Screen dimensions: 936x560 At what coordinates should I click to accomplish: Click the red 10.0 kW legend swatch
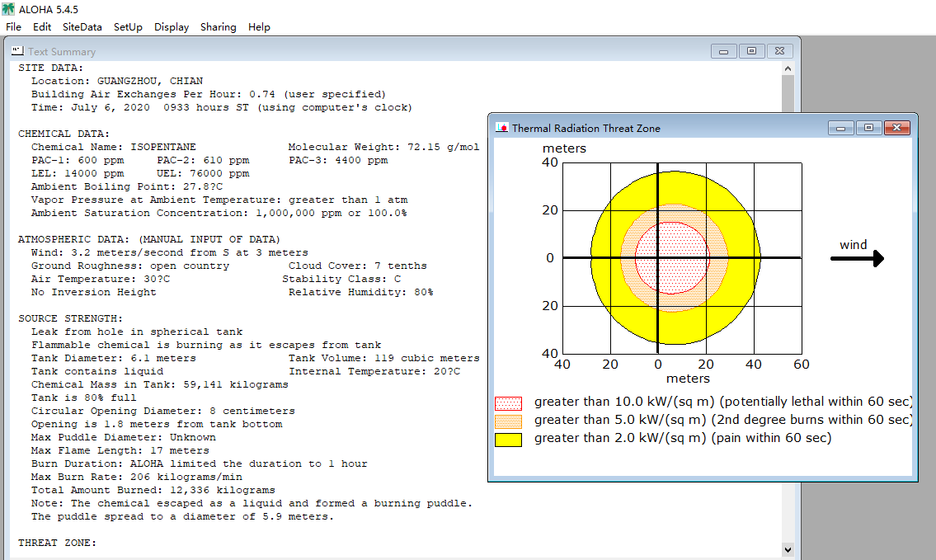coord(509,403)
